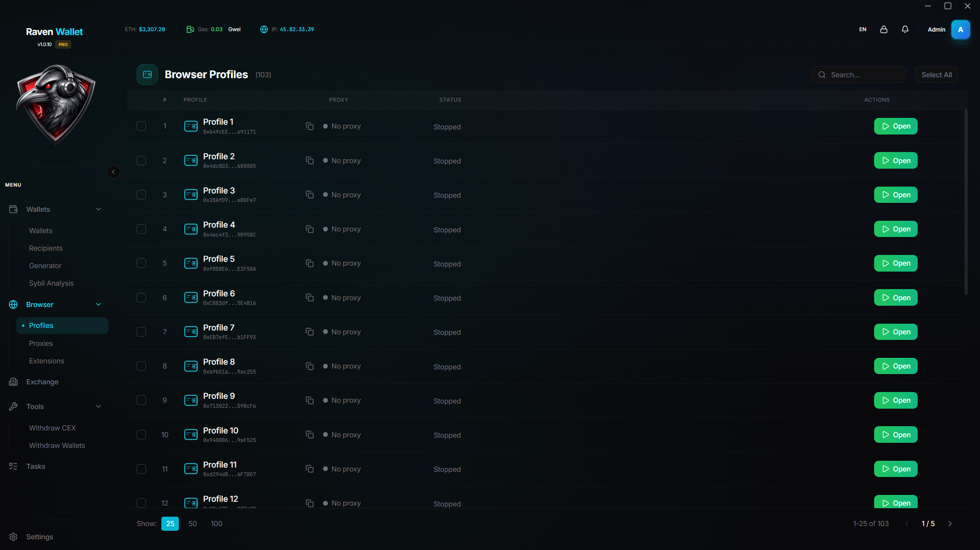This screenshot has height=550, width=980.
Task: Expand the Wallets section in the sidebar
Action: click(x=99, y=209)
